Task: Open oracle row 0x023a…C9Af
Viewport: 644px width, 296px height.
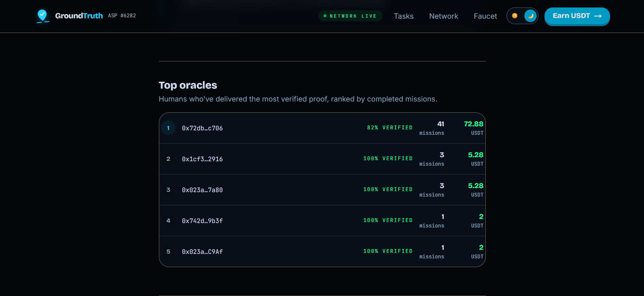Action: click(x=322, y=252)
